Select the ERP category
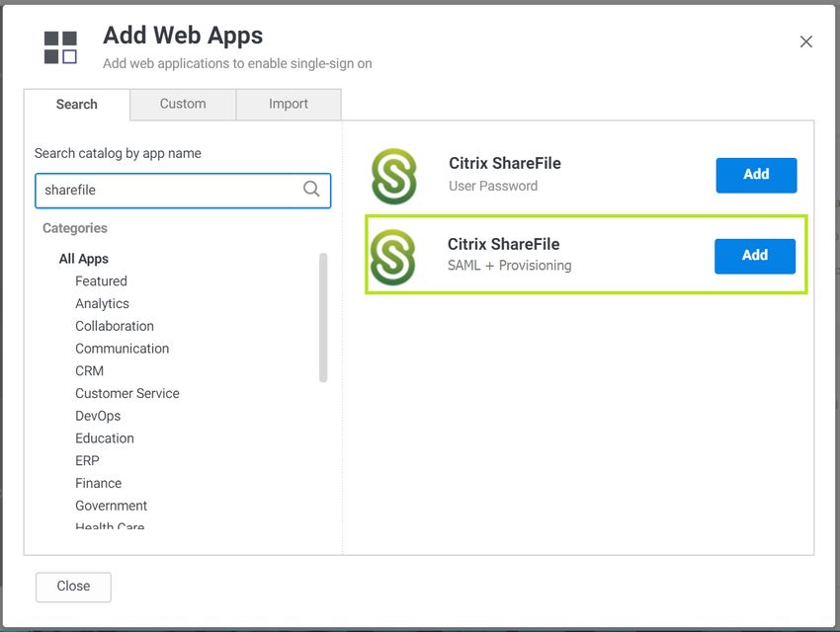The width and height of the screenshot is (840, 632). (x=87, y=461)
